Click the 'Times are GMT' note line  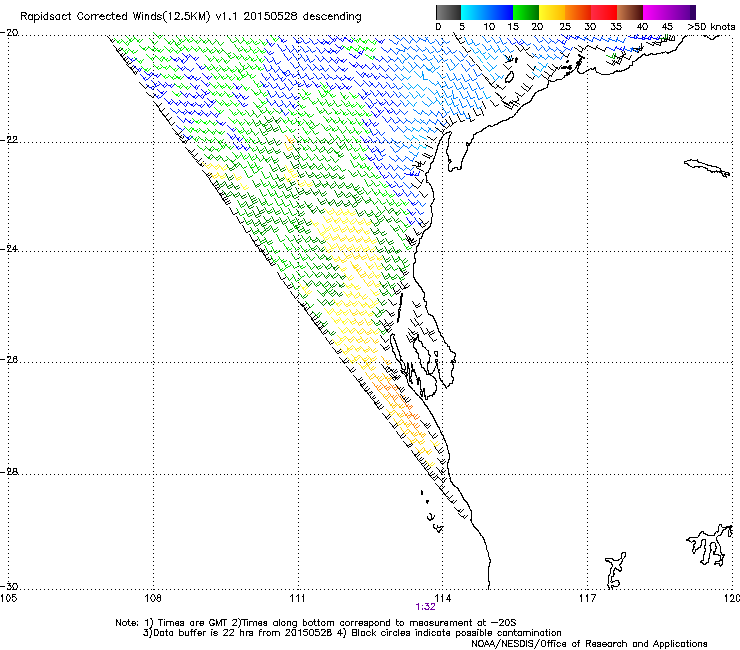click(x=316, y=623)
